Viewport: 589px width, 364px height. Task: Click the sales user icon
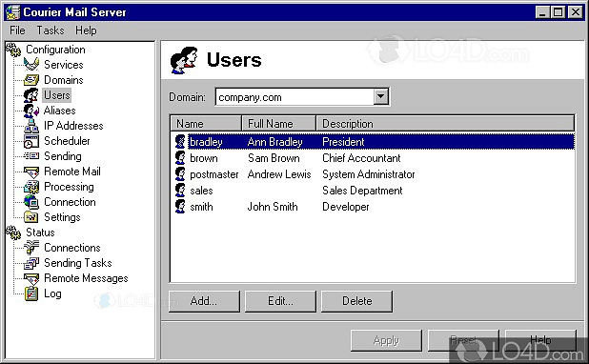180,191
